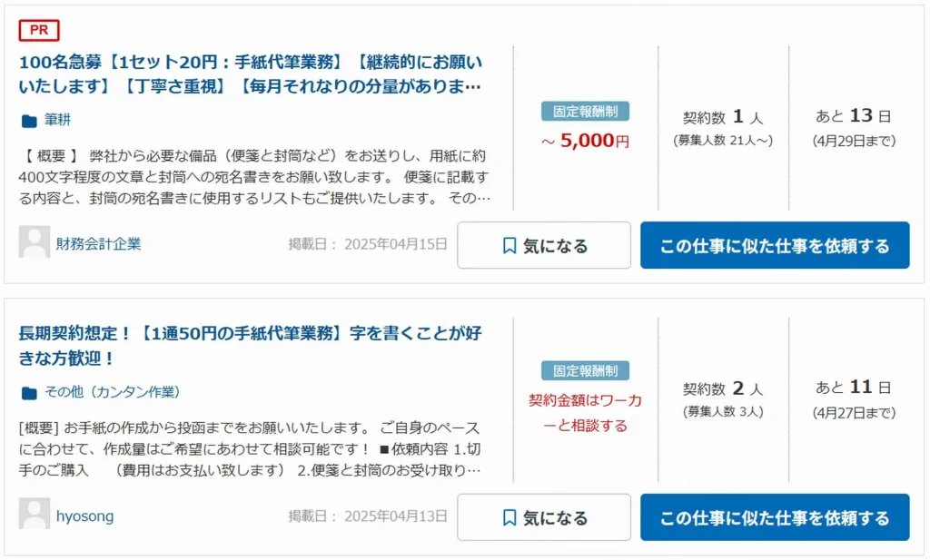The width and height of the screenshot is (930, 560).
Task: Visit 財務会計企業 client profile link
Action: (98, 244)
